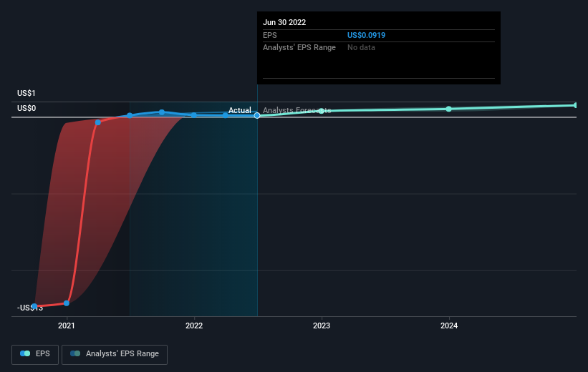Image resolution: width=588 pixels, height=372 pixels.
Task: Click the lowest EPS point beside -US$13
Action: (34, 306)
